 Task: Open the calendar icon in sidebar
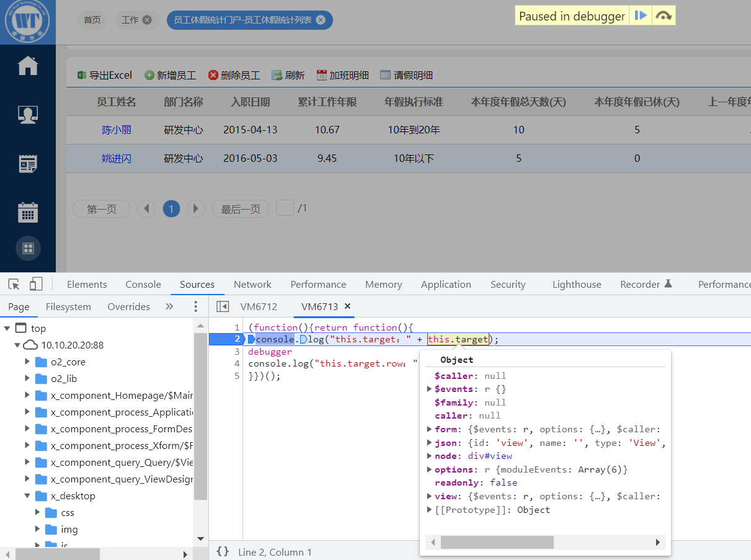[28, 213]
